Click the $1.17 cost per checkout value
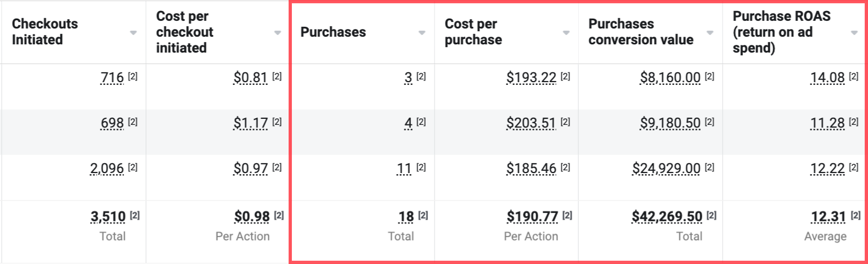The width and height of the screenshot is (868, 264). click(251, 123)
